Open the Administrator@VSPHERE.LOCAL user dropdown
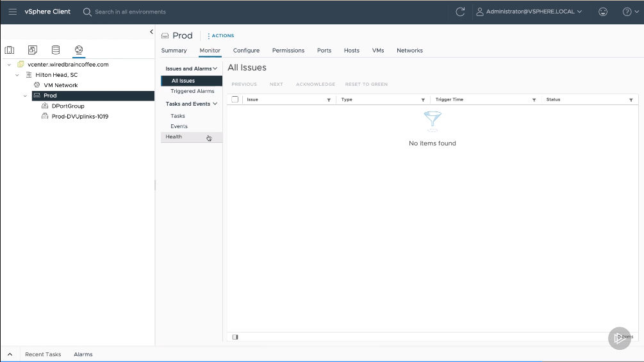Image resolution: width=644 pixels, height=362 pixels. point(529,12)
